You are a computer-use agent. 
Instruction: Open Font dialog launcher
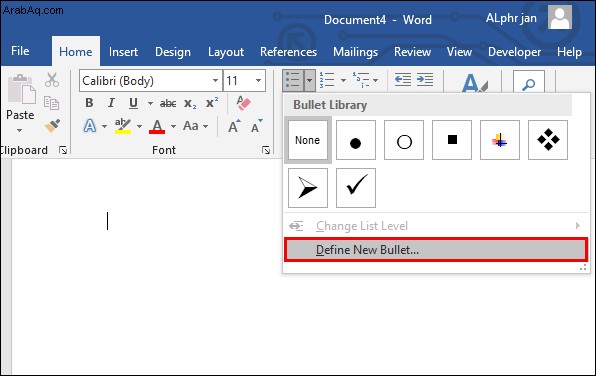pyautogui.click(x=266, y=151)
